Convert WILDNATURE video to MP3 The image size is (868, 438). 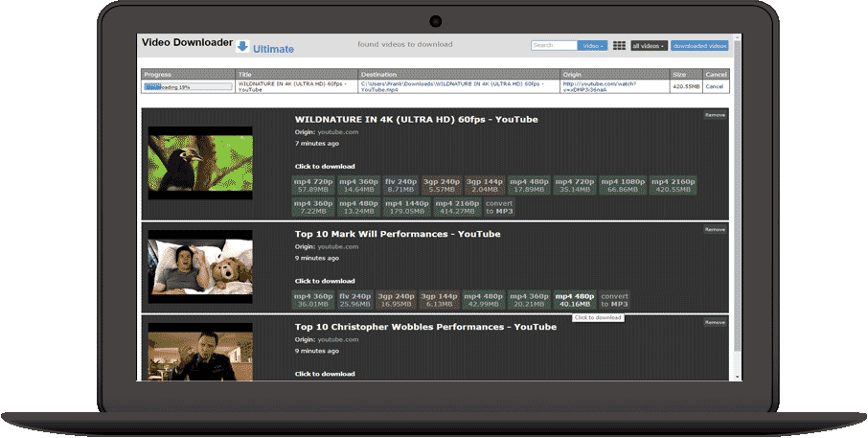(x=499, y=207)
